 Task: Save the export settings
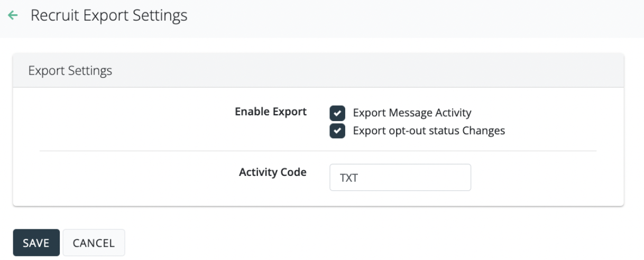pyautogui.click(x=36, y=243)
